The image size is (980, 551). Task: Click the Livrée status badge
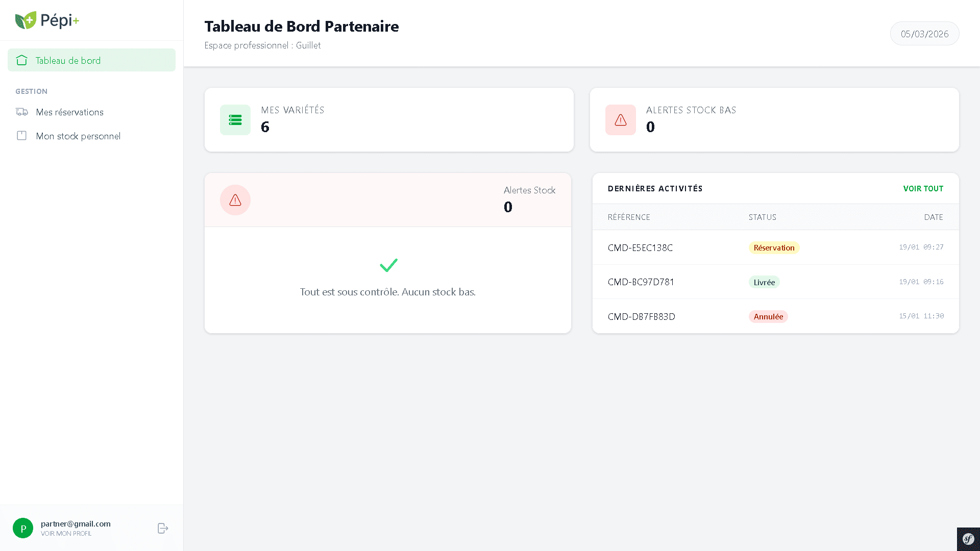coord(764,282)
